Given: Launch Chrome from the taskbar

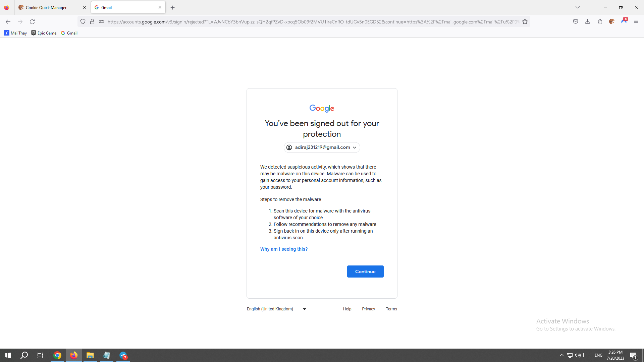Looking at the screenshot, I should (x=57, y=355).
